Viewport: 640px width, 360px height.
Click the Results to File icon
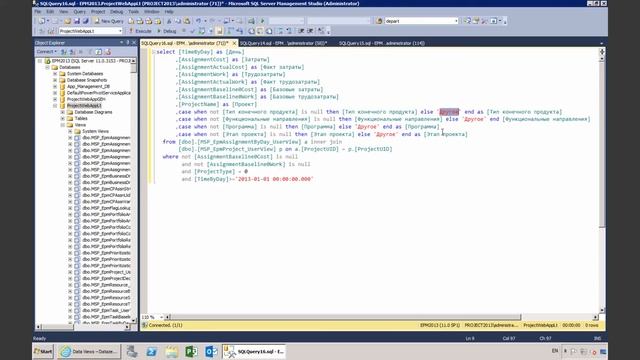coord(269,31)
